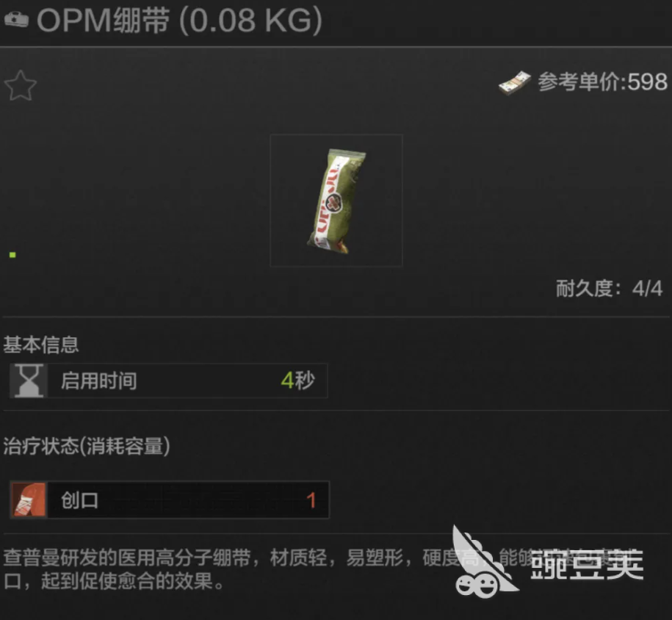Click the small green indicator square

[x=12, y=255]
